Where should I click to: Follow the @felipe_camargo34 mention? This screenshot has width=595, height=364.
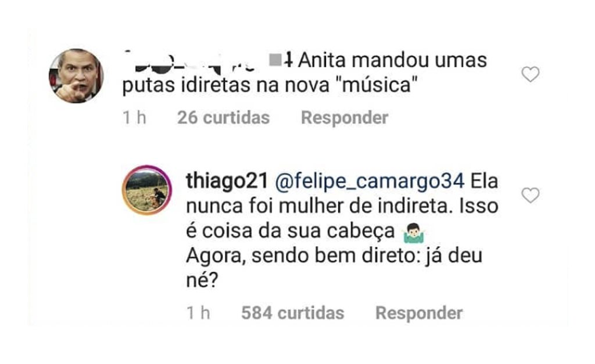click(x=368, y=181)
